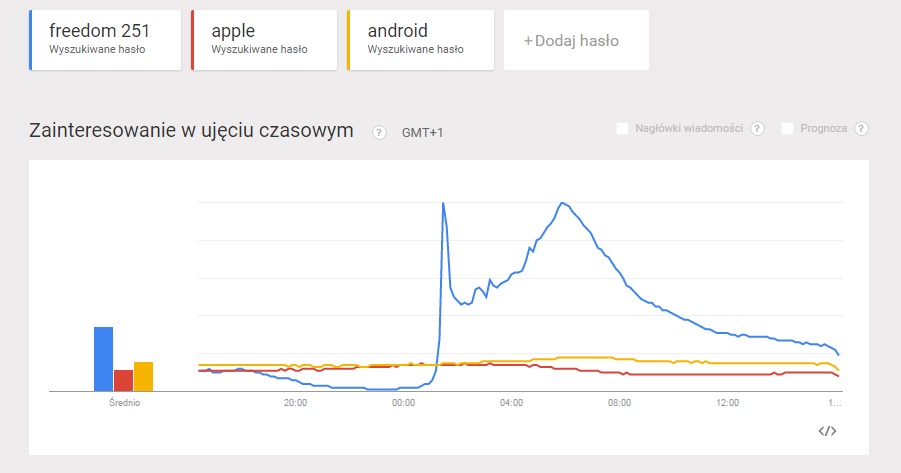Select the android search term card
This screenshot has height=473, width=901.
pyautogui.click(x=420, y=40)
